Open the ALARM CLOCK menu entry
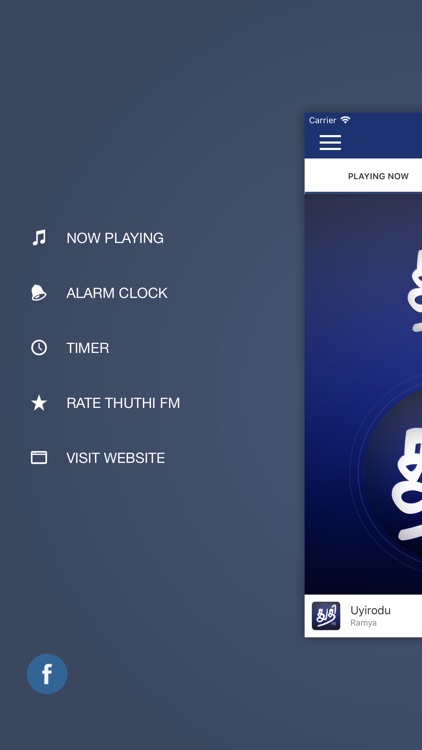Screen dimensions: 422x750 117,293
